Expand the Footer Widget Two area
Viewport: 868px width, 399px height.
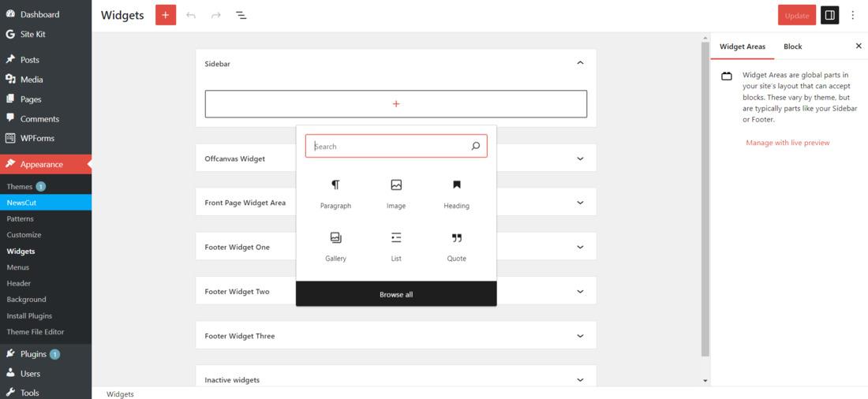pos(580,292)
